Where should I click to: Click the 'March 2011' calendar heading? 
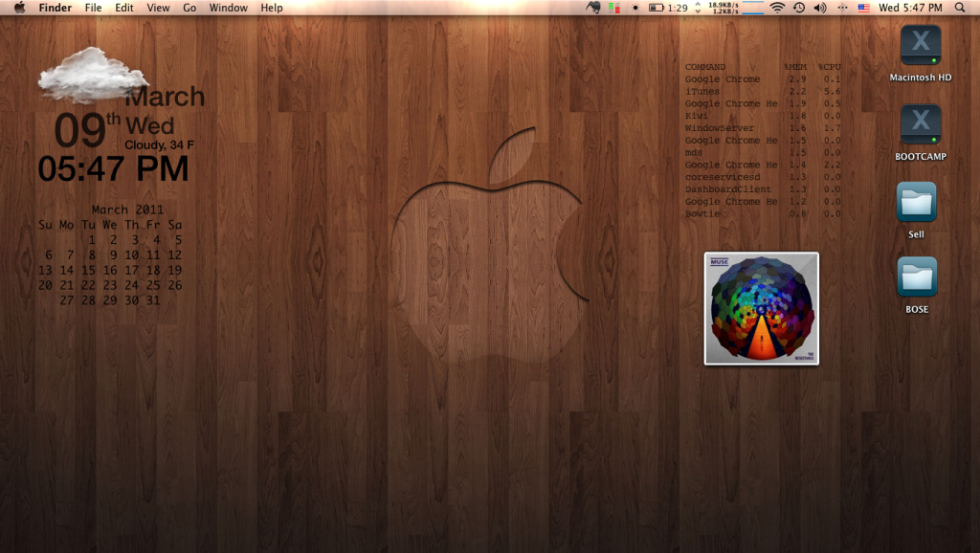(127, 210)
